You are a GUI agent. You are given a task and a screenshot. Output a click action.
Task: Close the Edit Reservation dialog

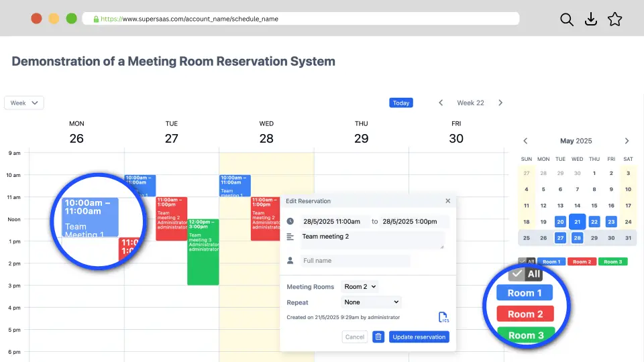point(448,200)
